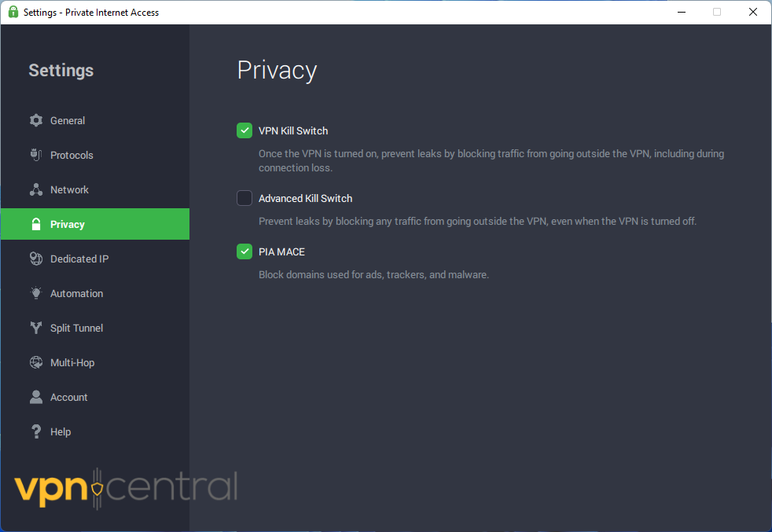Click the Split Tunnel fork icon
This screenshot has width=772, height=532.
pos(36,328)
